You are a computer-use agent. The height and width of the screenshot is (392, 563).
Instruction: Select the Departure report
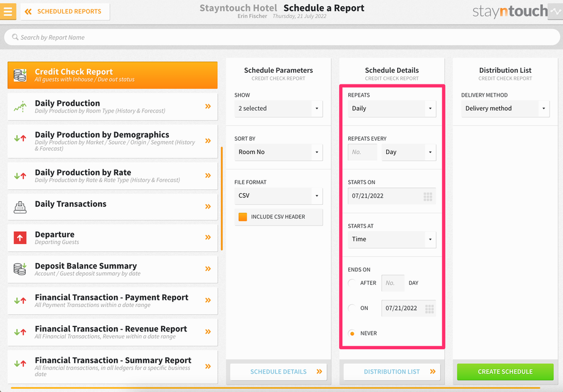coord(113,238)
